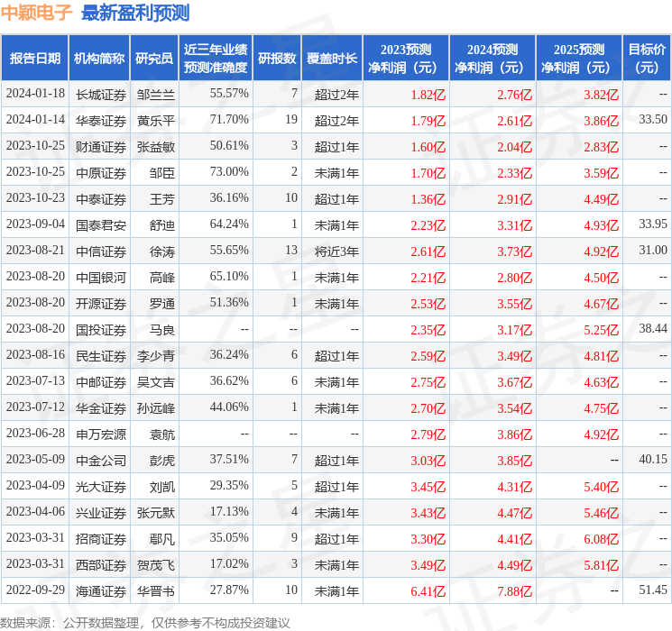Click target price 40.15
Image resolution: width=672 pixels, height=631 pixels.
(653, 459)
